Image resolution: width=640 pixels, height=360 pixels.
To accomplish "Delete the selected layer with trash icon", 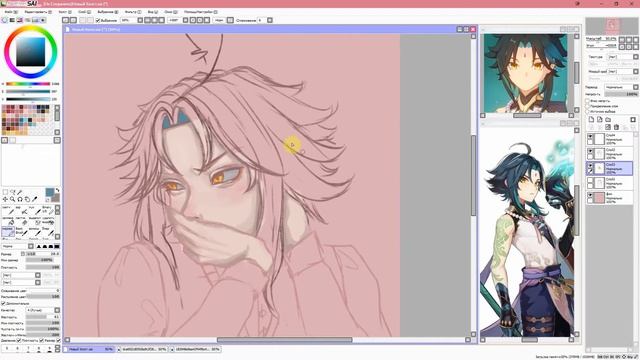I will 616,127.
